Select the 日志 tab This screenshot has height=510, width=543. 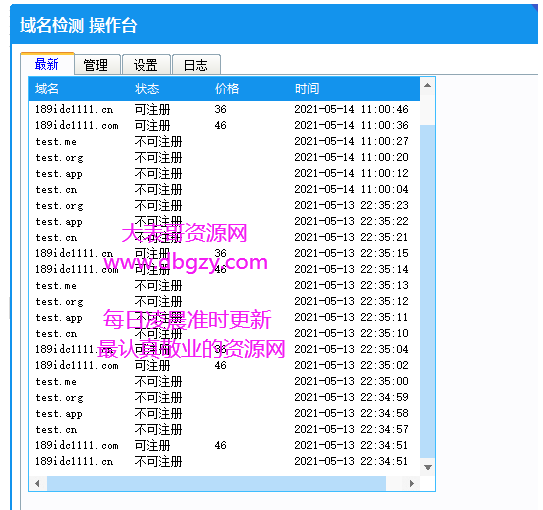tap(196, 65)
